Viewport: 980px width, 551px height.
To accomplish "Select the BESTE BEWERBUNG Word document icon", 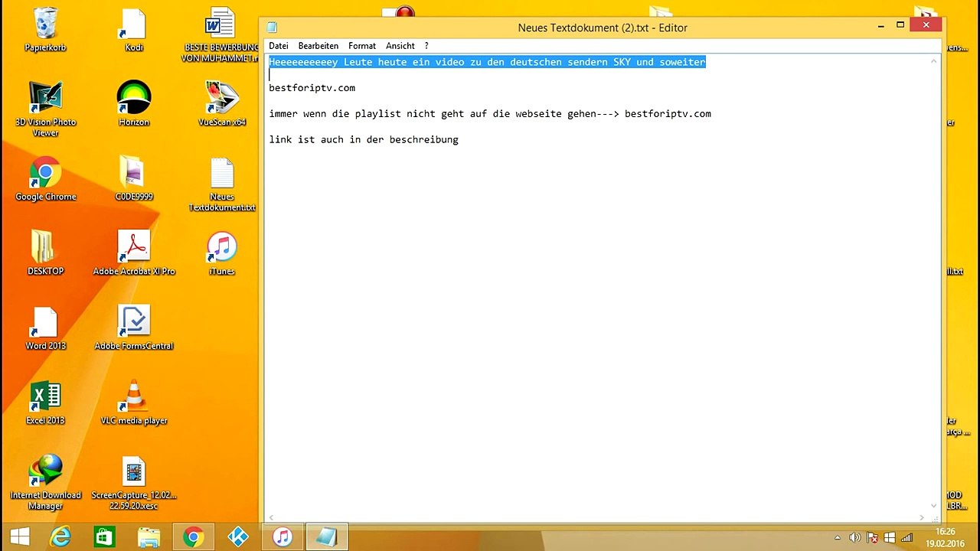I will point(221,34).
